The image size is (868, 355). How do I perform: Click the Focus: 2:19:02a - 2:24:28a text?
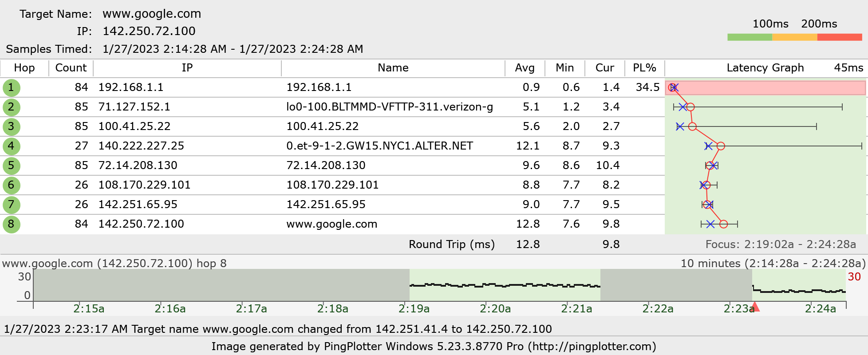point(781,245)
